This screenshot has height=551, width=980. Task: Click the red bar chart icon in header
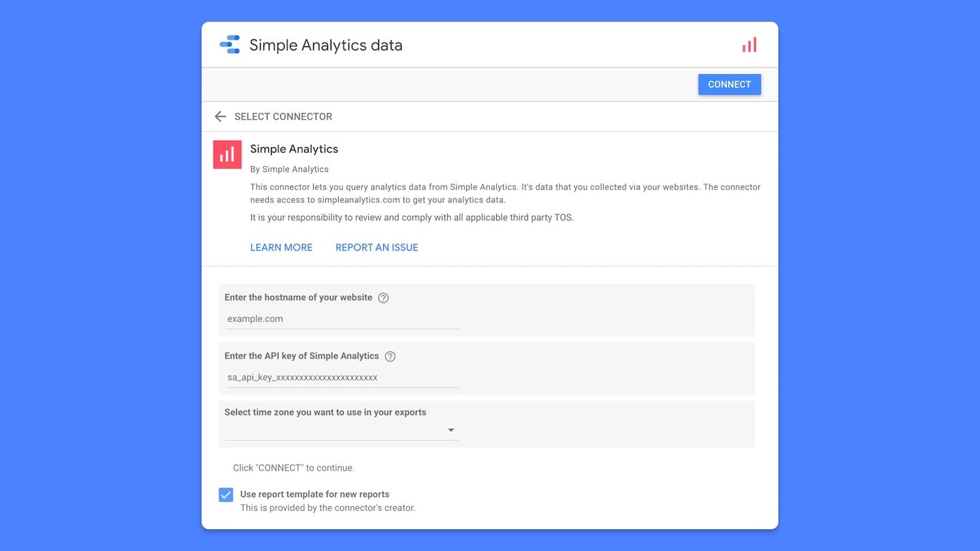tap(749, 45)
